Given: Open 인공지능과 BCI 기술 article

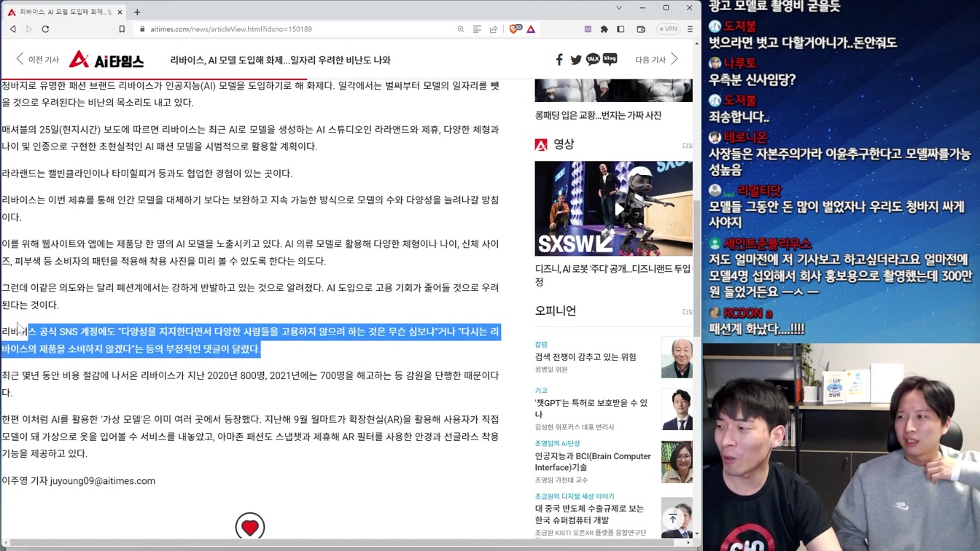Looking at the screenshot, I should 593,461.
